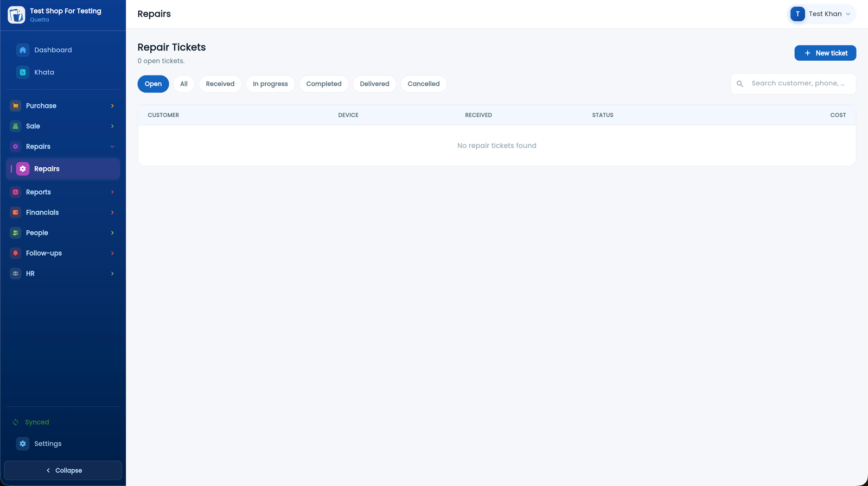Filter tickets by Cancelled
Viewport: 868px width, 486px height.
coord(424,84)
